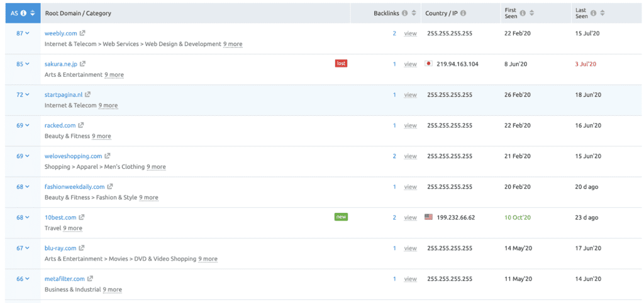Click the First Seen info icon
Image resolution: width=644 pixels, height=303 pixels.
tap(523, 13)
